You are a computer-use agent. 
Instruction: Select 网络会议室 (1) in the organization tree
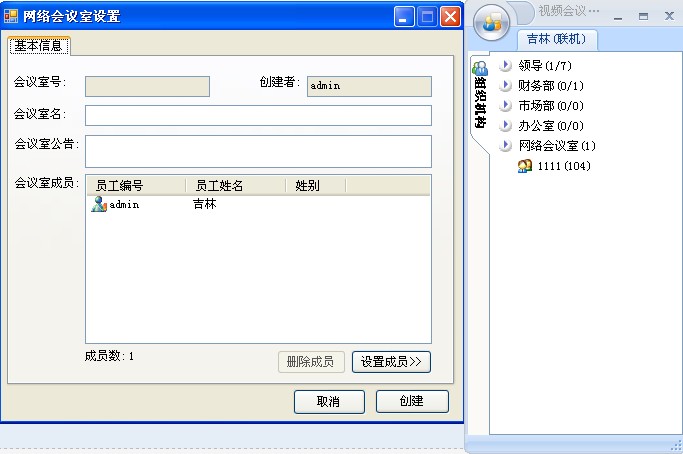pyautogui.click(x=557, y=146)
